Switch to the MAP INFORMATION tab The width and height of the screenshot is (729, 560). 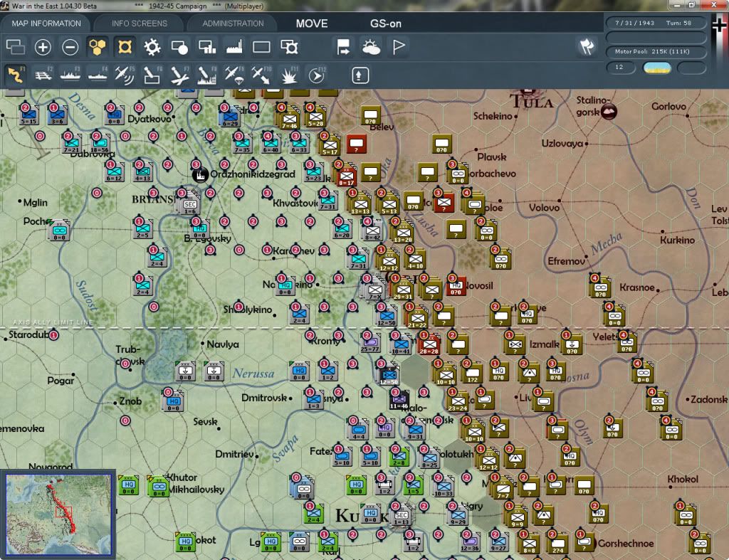click(46, 23)
